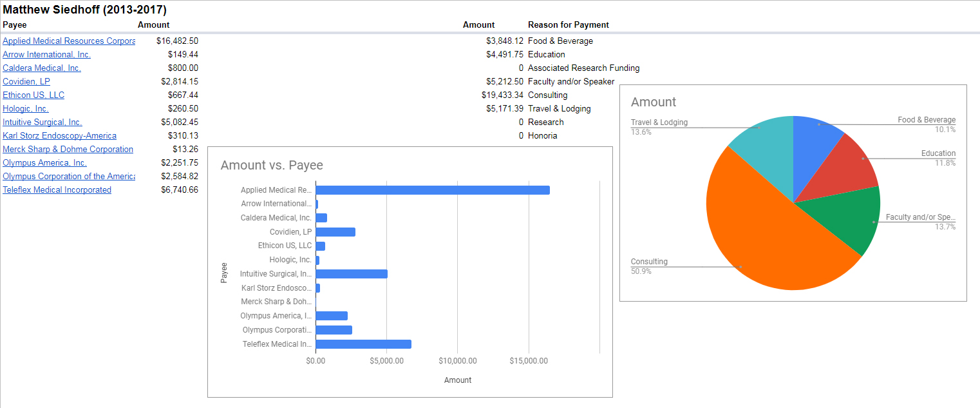Viewport: 980px width, 408px height.
Task: Follow the Ethicon US, LLC link
Action: 33,95
